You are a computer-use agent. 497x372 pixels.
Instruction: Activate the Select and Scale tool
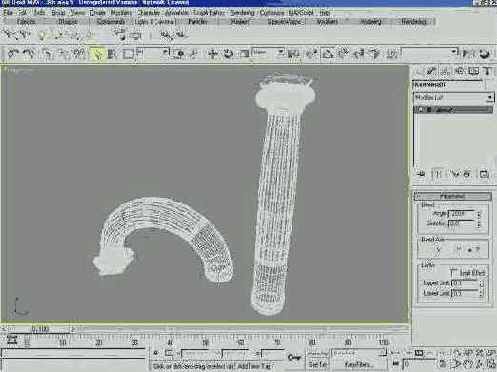(244, 54)
